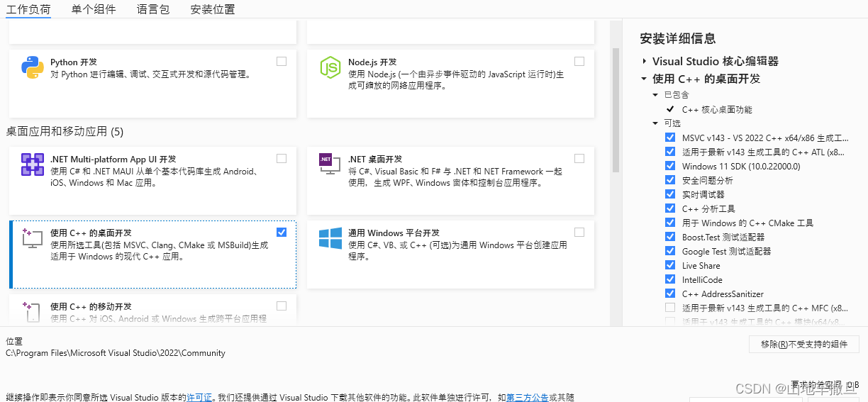Open the 第三方公告 link
868x402 pixels.
[528, 398]
